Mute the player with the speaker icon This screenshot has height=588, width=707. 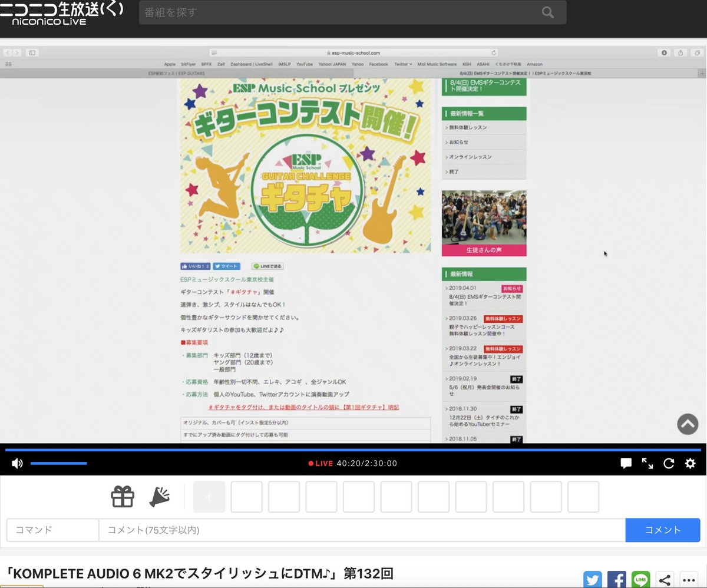coord(17,464)
